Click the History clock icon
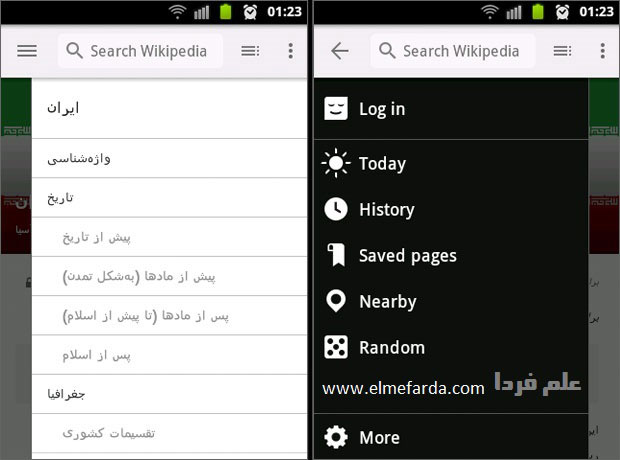 [336, 209]
